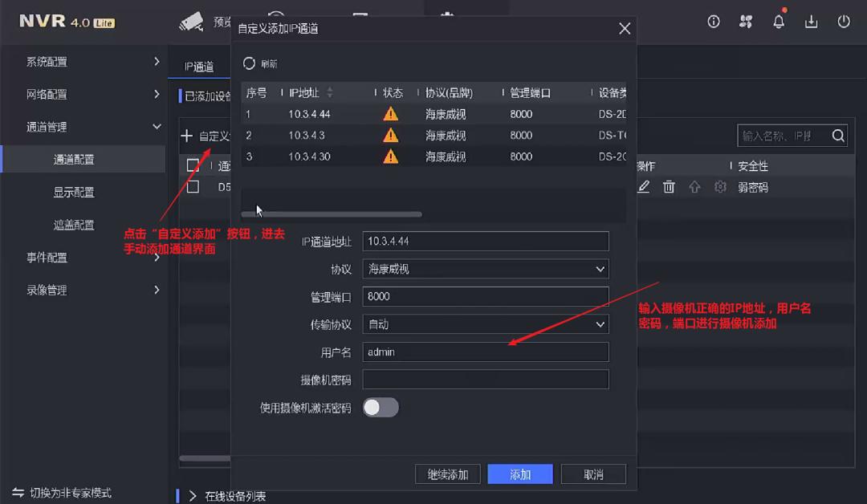Expand the online device list at the bottom
This screenshot has width=867, height=504.
[x=193, y=496]
